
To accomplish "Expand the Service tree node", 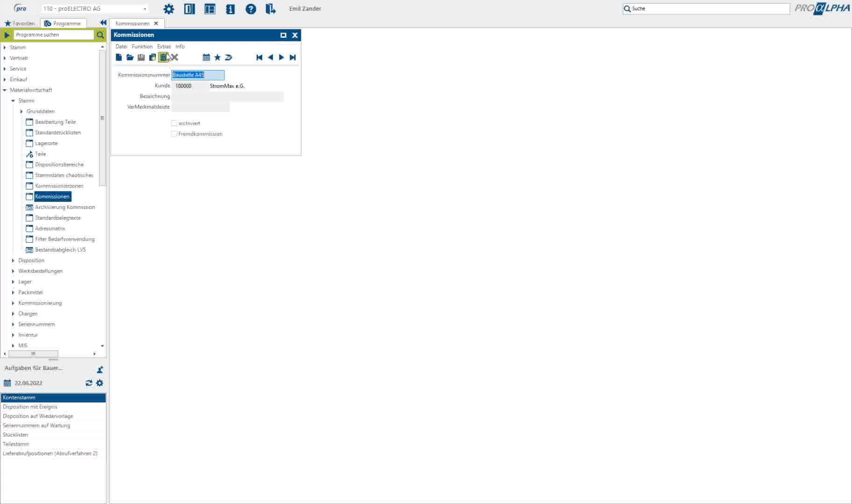I will [5, 69].
